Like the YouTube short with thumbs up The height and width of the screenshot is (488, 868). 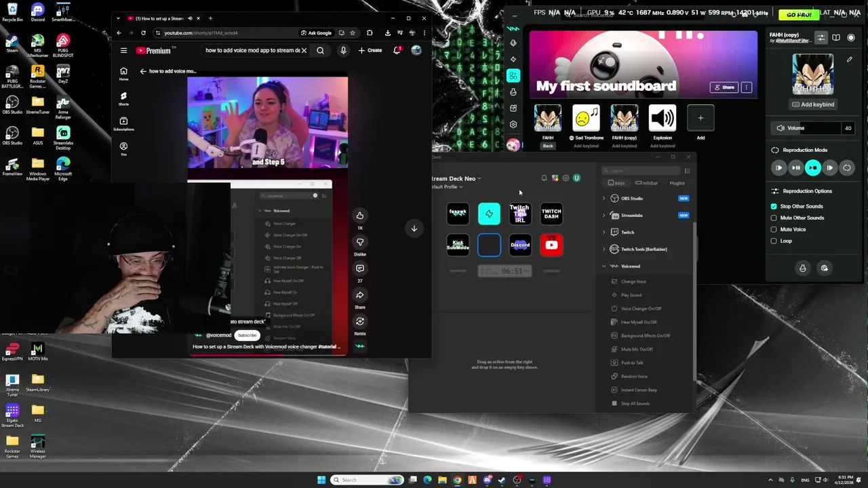359,216
